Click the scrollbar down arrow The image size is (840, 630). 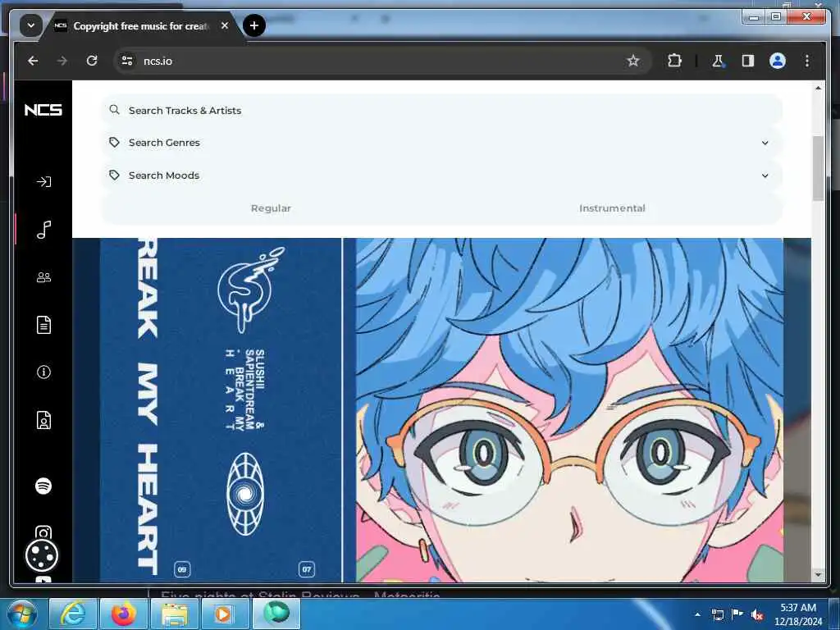click(x=818, y=574)
